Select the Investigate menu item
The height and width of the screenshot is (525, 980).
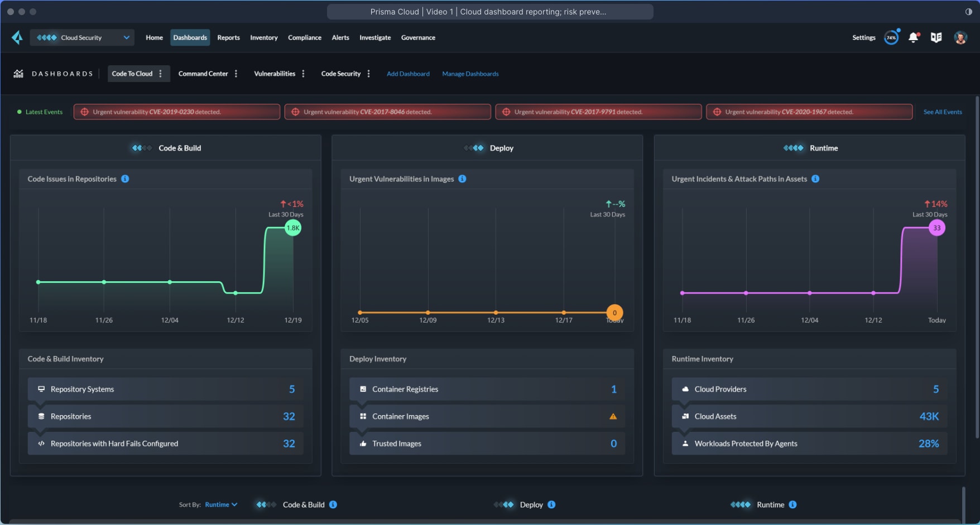point(375,37)
